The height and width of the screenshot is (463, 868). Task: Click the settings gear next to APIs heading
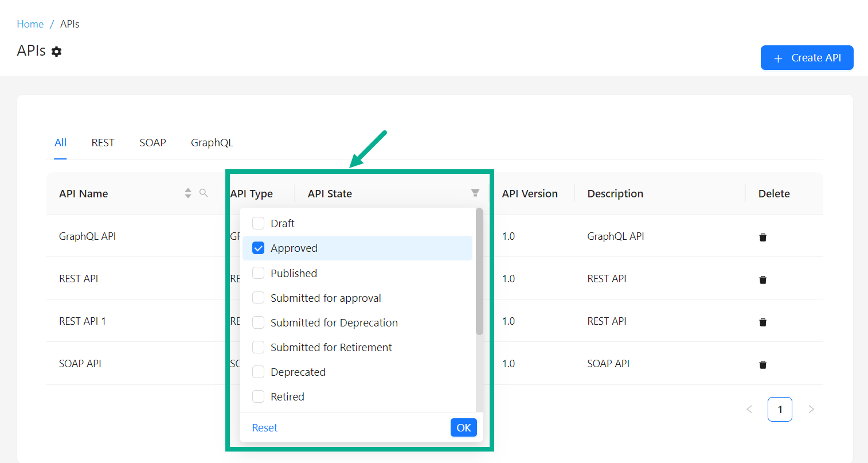[x=56, y=52]
